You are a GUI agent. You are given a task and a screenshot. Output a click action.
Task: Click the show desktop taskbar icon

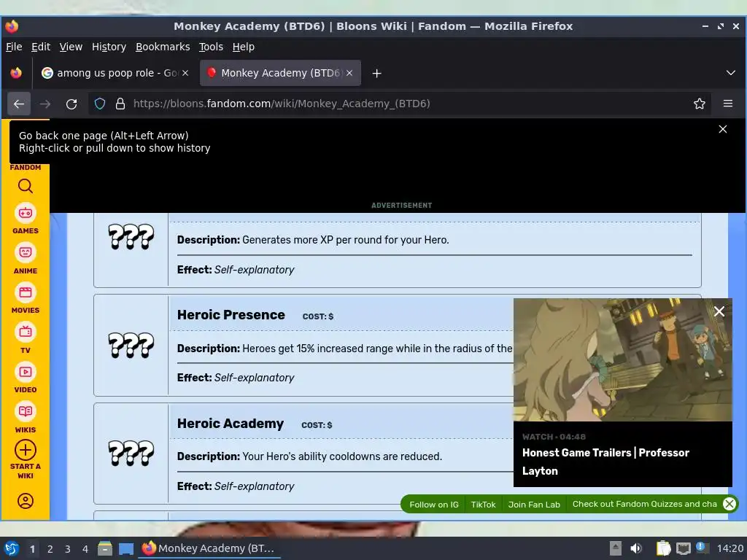click(x=126, y=548)
